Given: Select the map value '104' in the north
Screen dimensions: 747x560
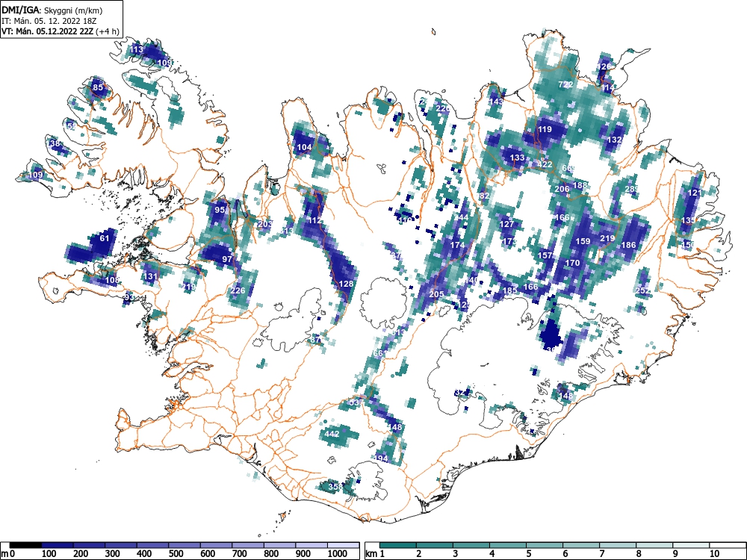Looking at the screenshot, I should [x=304, y=147].
